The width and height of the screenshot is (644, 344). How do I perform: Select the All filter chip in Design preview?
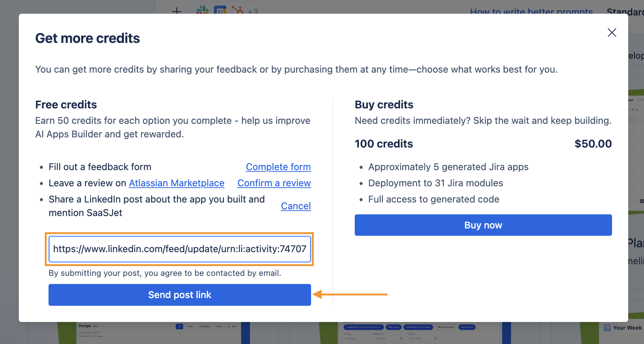(179, 326)
